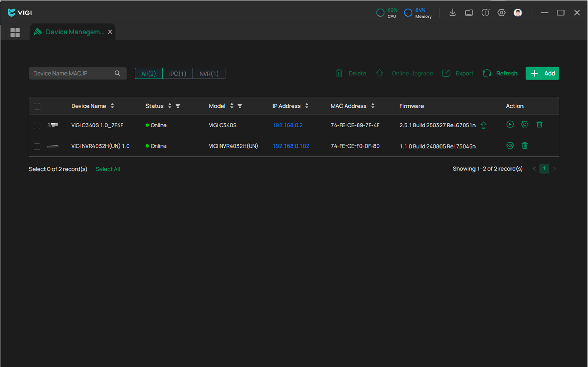Screen dimensions: 588x367
Task: Click the camera thumbnail of VIGI C340S
Action: [x=53, y=125]
